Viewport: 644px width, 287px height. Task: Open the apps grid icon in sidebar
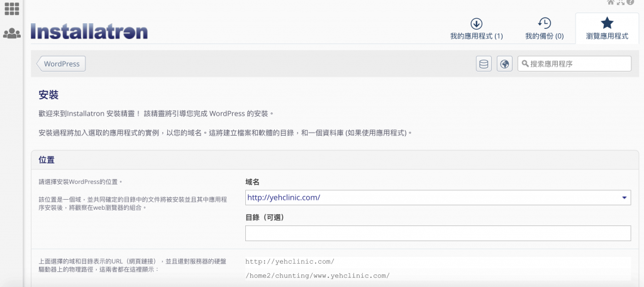pyautogui.click(x=11, y=9)
